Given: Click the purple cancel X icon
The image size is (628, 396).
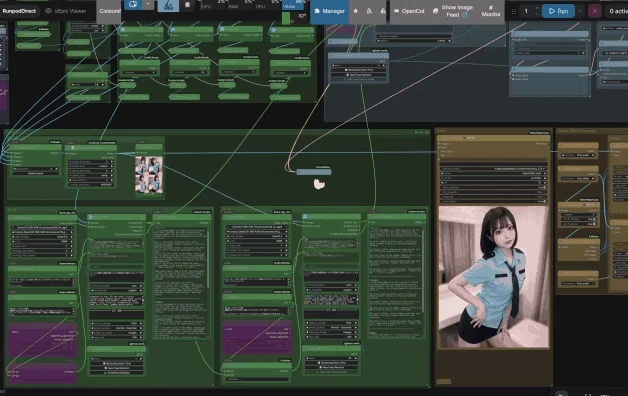Looking at the screenshot, I should 594,11.
